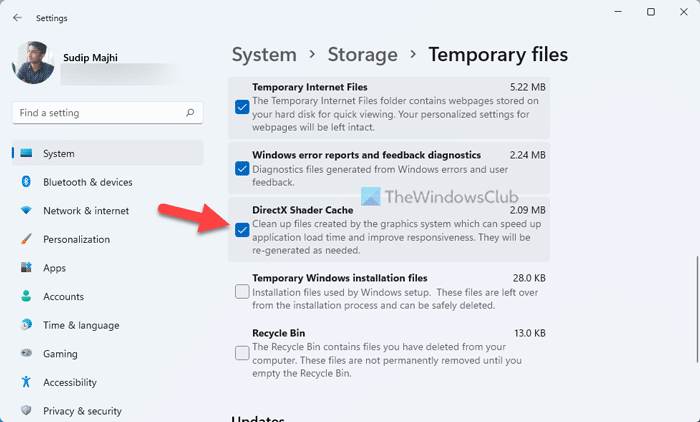Viewport: 700px width, 422px height.
Task: Select the Gaming controller icon
Action: click(26, 354)
